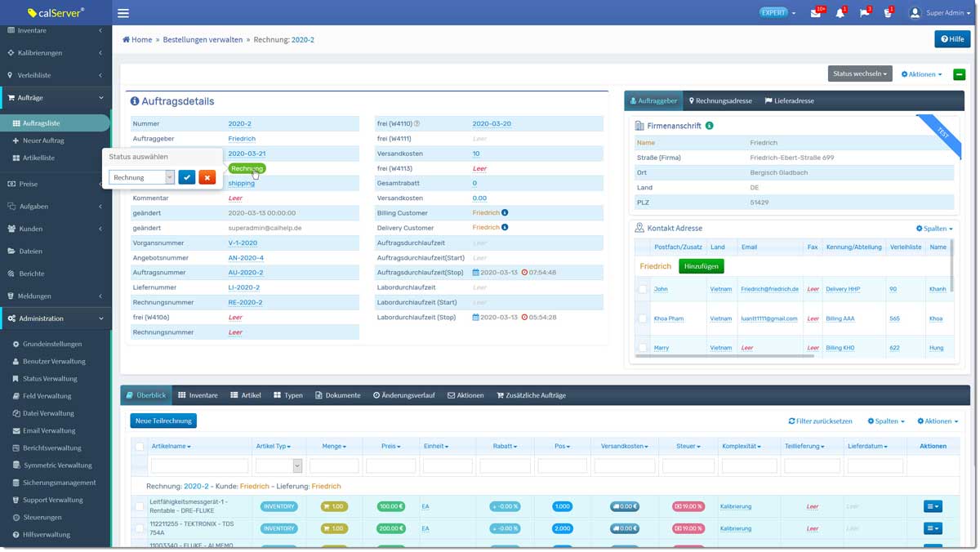Switch to the Rechnungsadresse tab
The image size is (980, 552).
point(720,101)
